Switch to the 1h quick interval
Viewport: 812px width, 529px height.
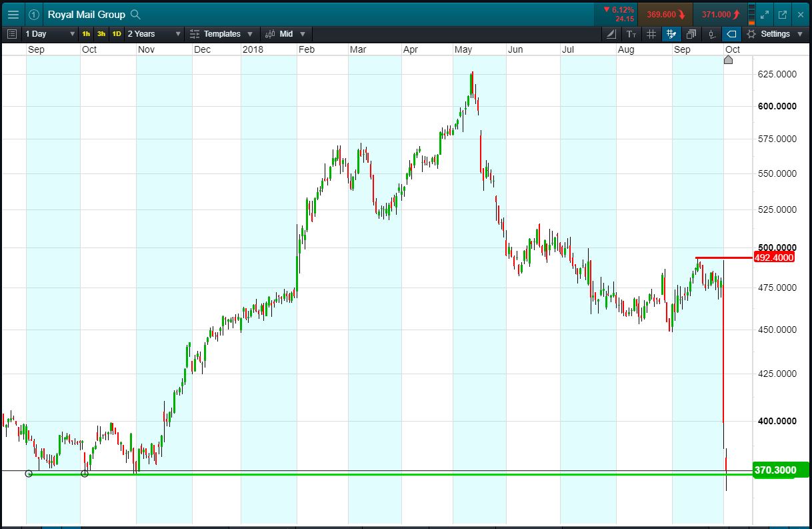(86, 34)
